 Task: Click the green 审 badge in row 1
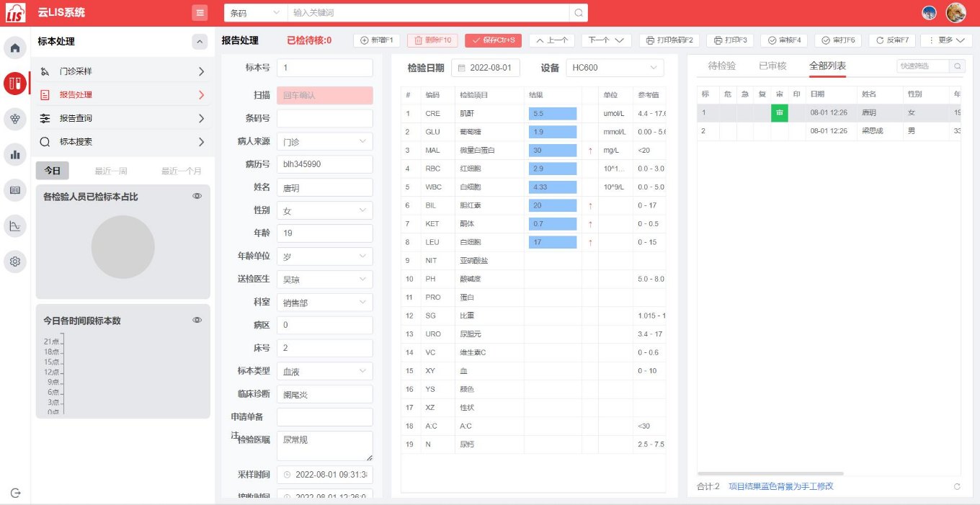click(779, 113)
